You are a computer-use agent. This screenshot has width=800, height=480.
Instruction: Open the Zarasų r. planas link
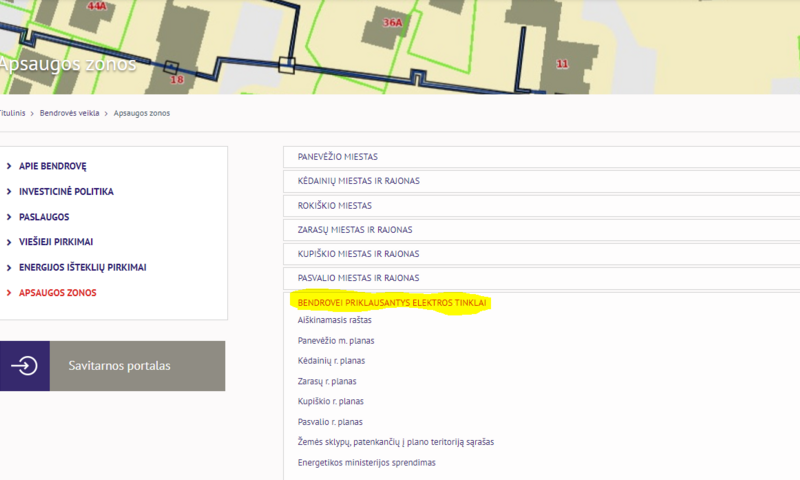pyautogui.click(x=327, y=382)
